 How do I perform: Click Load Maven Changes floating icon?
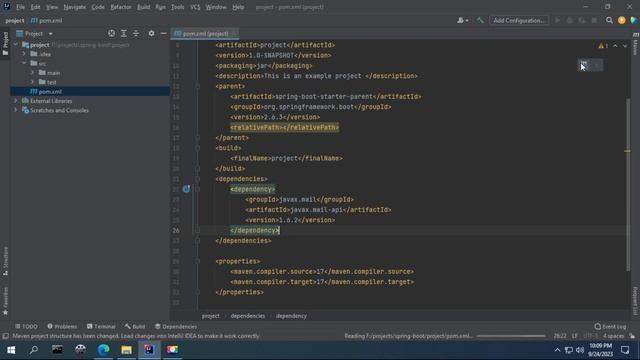584,65
